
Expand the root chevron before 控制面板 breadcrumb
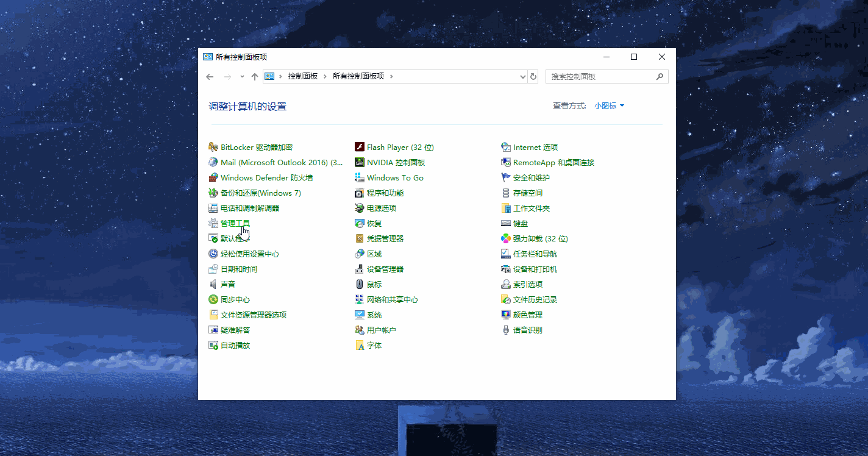[280, 76]
